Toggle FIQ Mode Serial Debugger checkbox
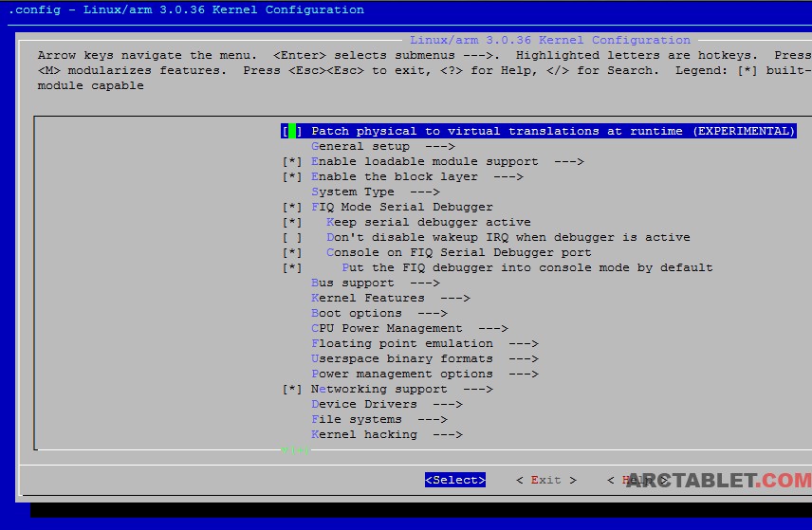Viewport: 812px width, 530px height. click(291, 208)
